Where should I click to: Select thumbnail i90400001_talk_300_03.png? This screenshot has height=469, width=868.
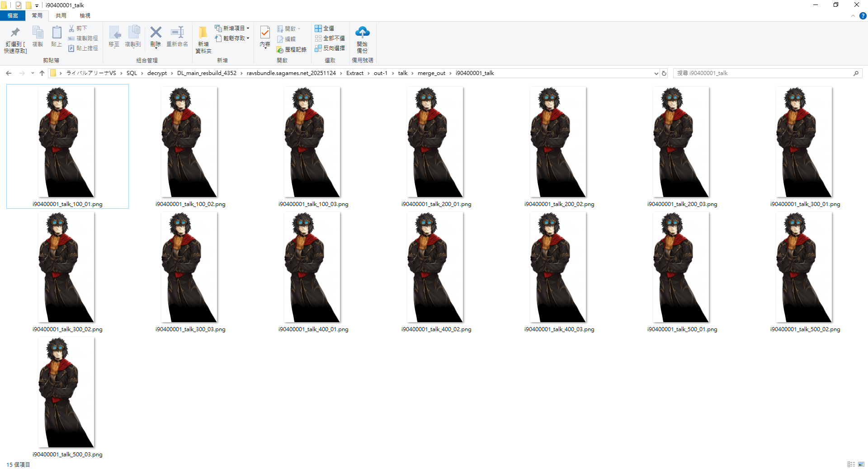coord(190,267)
